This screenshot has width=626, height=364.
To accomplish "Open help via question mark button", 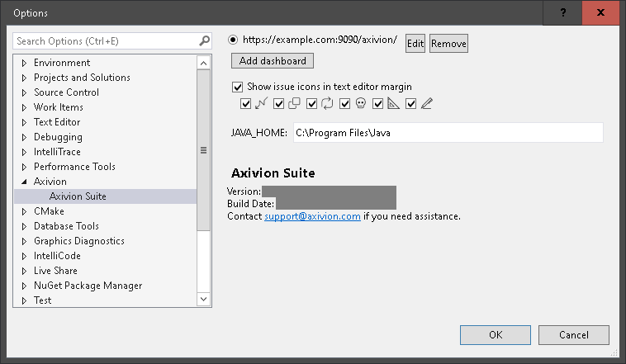I will (563, 12).
